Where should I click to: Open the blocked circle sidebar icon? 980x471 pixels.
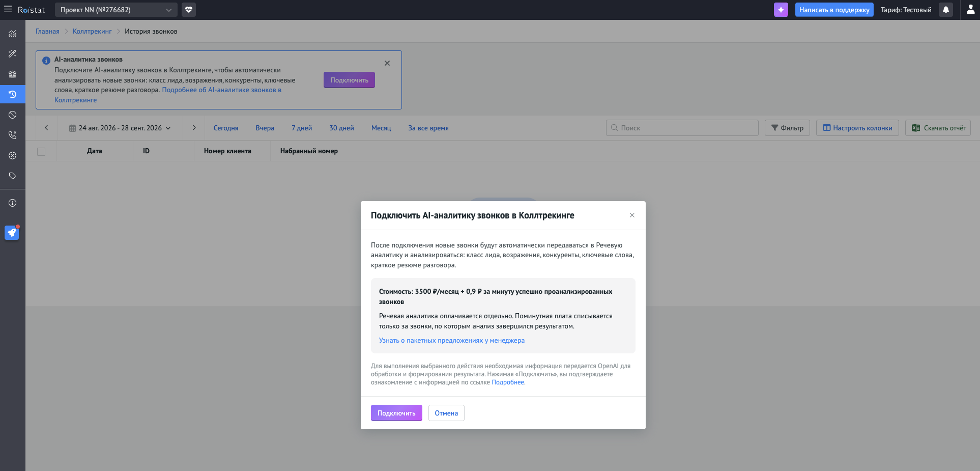pyautogui.click(x=13, y=115)
